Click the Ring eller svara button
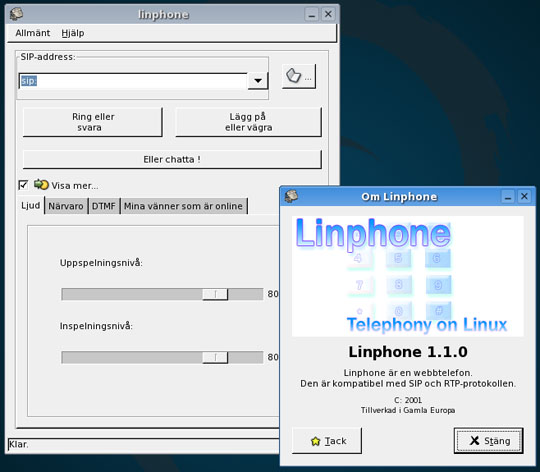The height and width of the screenshot is (472, 540). click(x=92, y=122)
